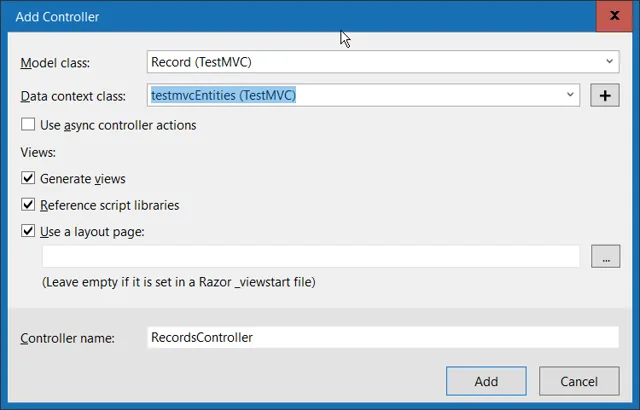The image size is (640, 410).
Task: Click the Add Controller title bar text
Action: point(57,17)
